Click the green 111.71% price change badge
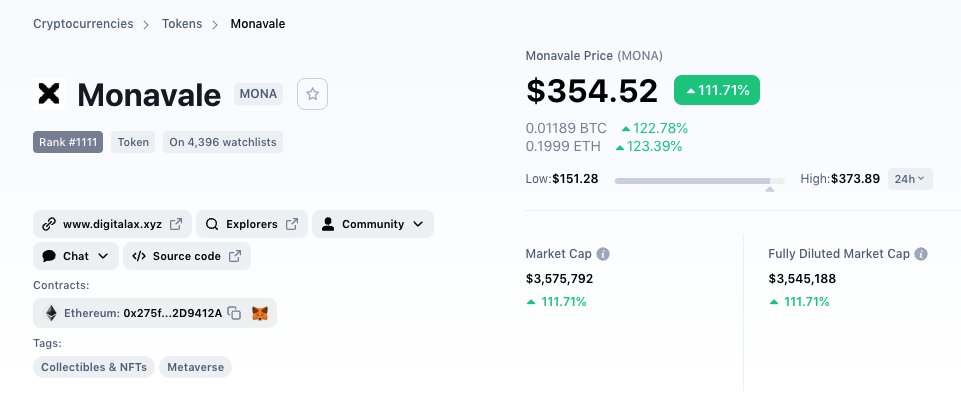The height and width of the screenshot is (398, 961). click(717, 90)
